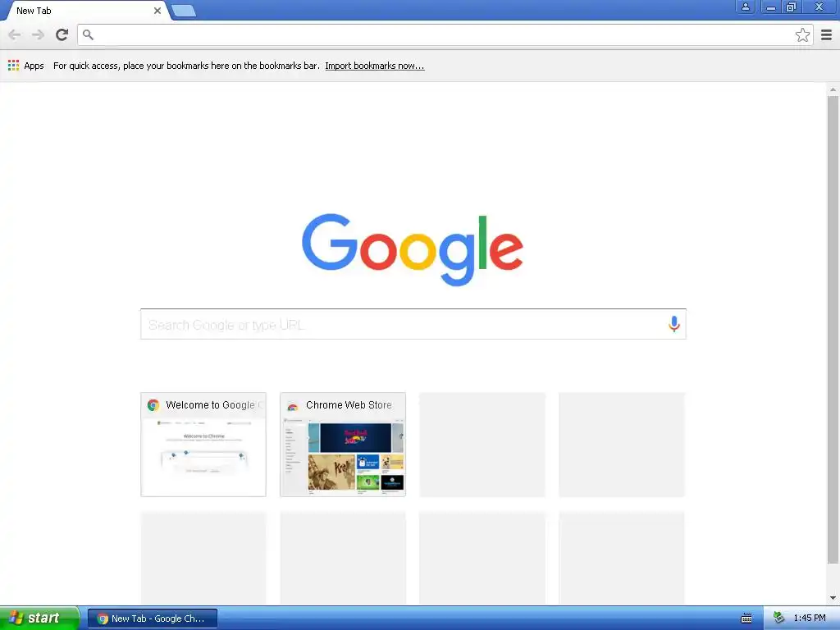Go forward with the forward arrow
This screenshot has width=840, height=630.
pos(38,34)
